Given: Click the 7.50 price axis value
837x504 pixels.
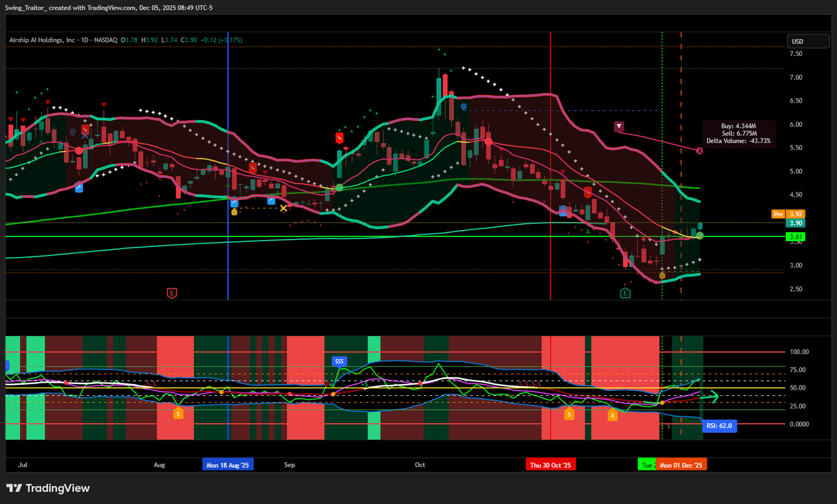Looking at the screenshot, I should pos(797,54).
